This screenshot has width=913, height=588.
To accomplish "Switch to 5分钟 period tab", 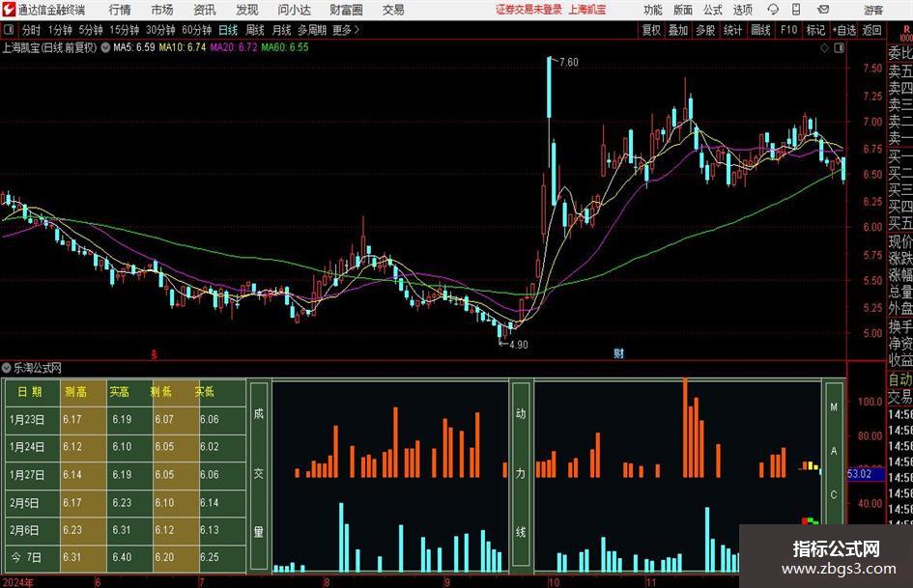I will 90,30.
